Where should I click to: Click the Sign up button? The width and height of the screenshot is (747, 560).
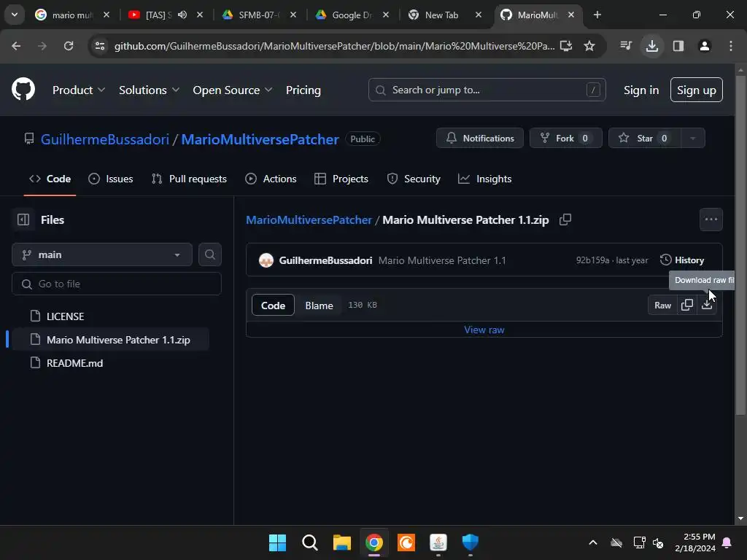click(x=697, y=90)
